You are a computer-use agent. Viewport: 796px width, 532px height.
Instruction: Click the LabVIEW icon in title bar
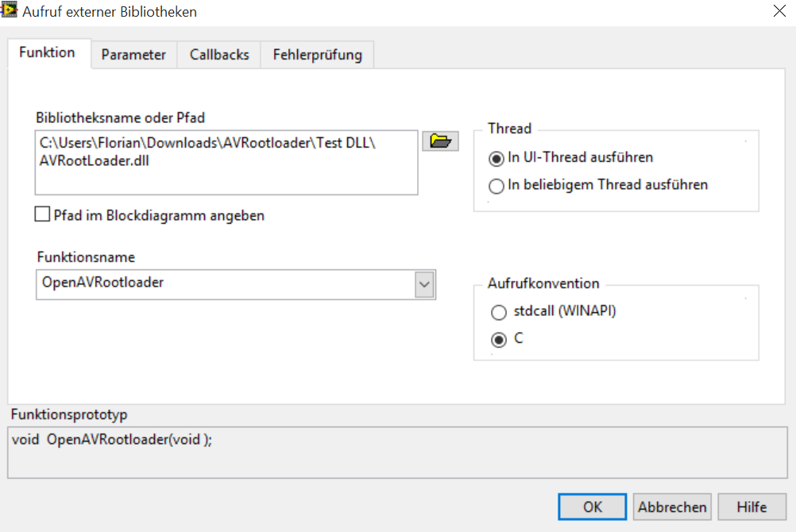9,10
